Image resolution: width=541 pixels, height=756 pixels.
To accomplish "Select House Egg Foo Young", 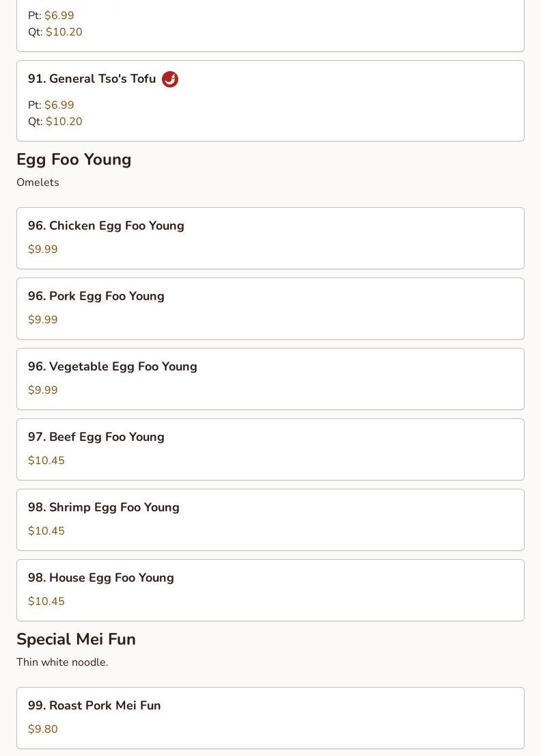I will pos(101,578).
